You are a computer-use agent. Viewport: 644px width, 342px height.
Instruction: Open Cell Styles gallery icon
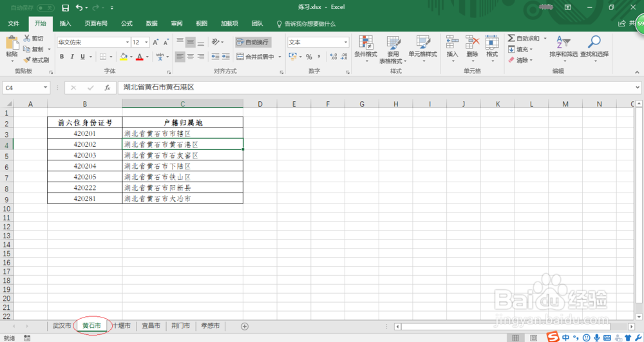(x=422, y=43)
